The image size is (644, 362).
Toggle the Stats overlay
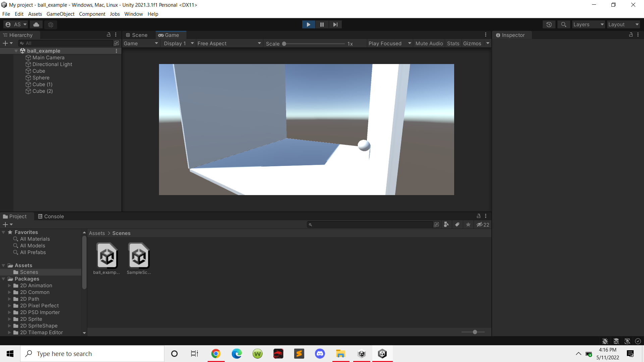(453, 44)
